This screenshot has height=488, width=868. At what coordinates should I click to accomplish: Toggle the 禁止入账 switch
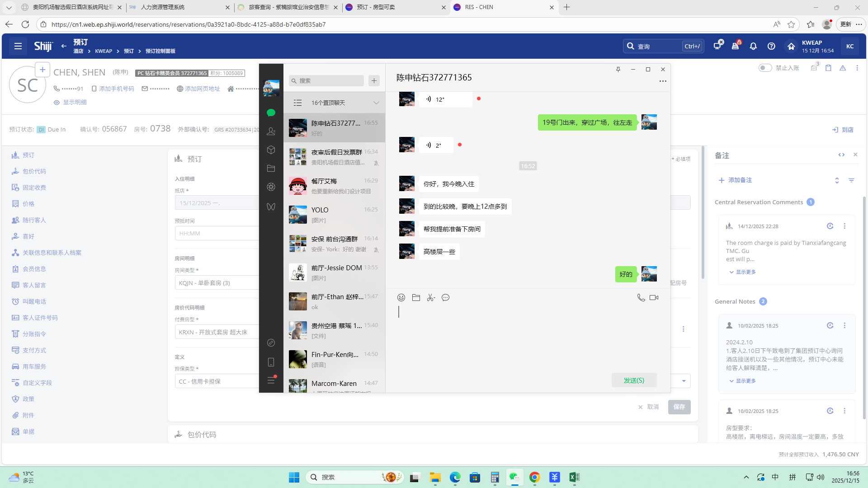tap(765, 68)
